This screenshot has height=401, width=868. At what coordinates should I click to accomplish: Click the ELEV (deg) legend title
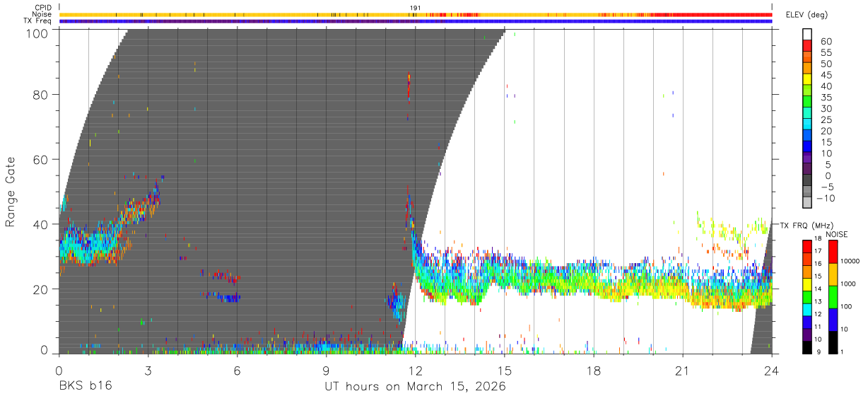coord(807,16)
